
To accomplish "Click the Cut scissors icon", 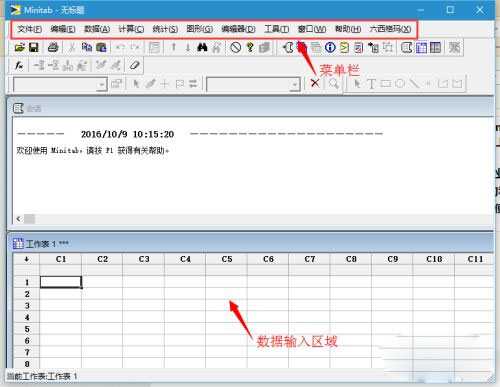I will point(72,47).
